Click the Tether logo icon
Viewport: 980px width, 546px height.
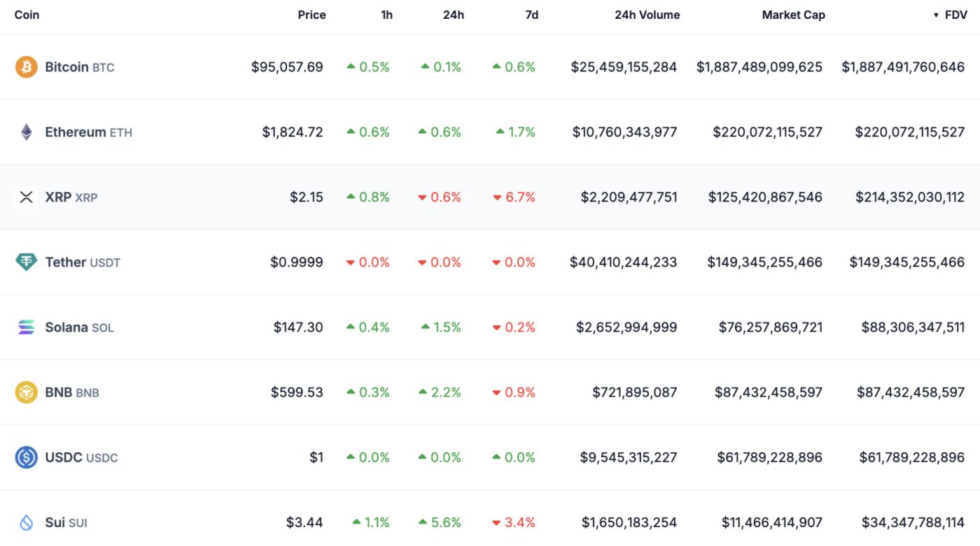26,262
